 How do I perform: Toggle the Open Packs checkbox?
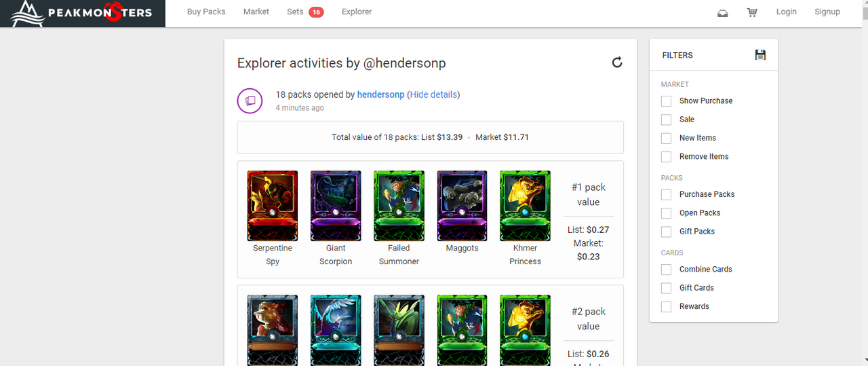pyautogui.click(x=666, y=213)
